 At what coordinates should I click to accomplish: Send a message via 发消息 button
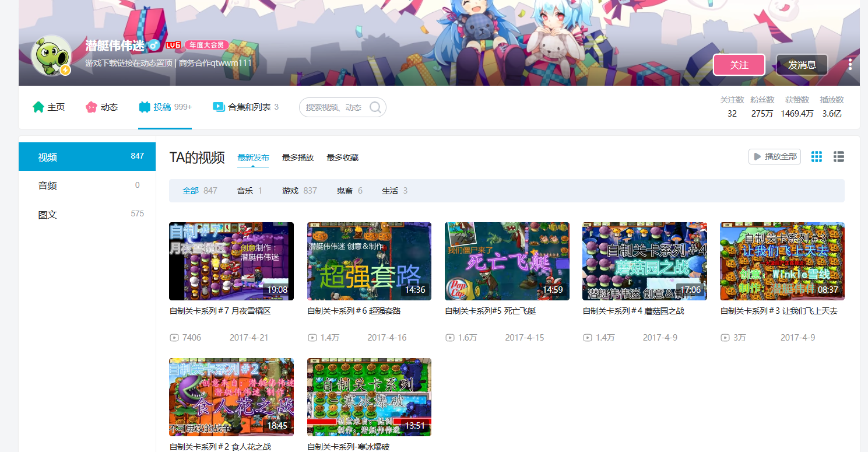pyautogui.click(x=802, y=65)
